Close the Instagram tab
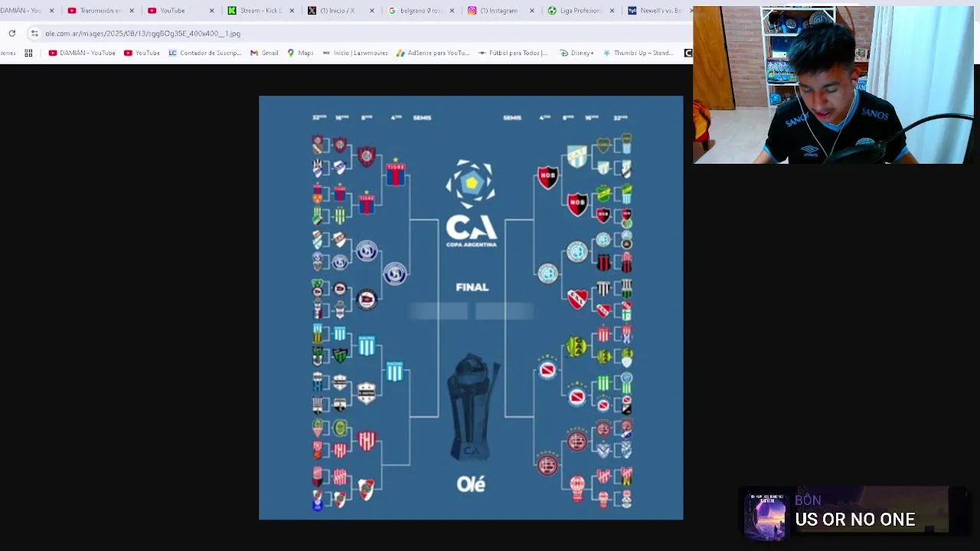Screen dimensions: 980x551 tap(531, 11)
